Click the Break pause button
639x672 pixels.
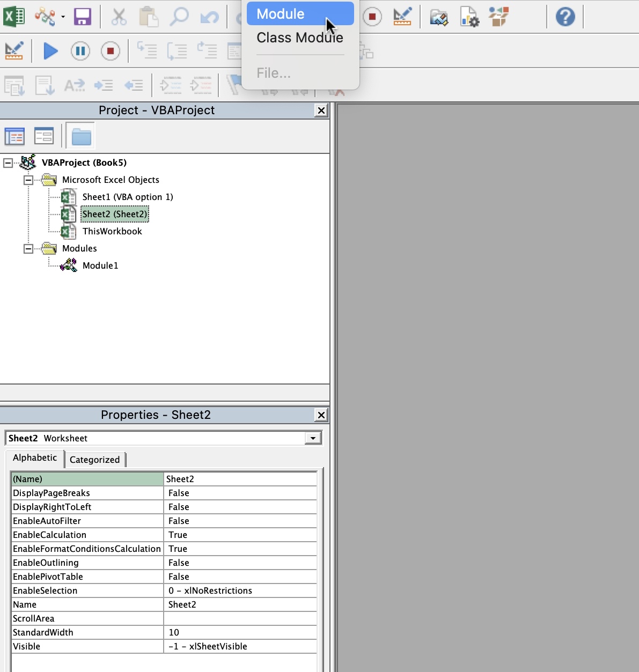tap(80, 51)
